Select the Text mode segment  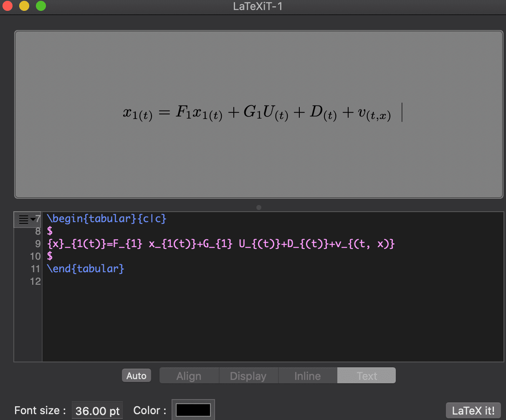[367, 376]
